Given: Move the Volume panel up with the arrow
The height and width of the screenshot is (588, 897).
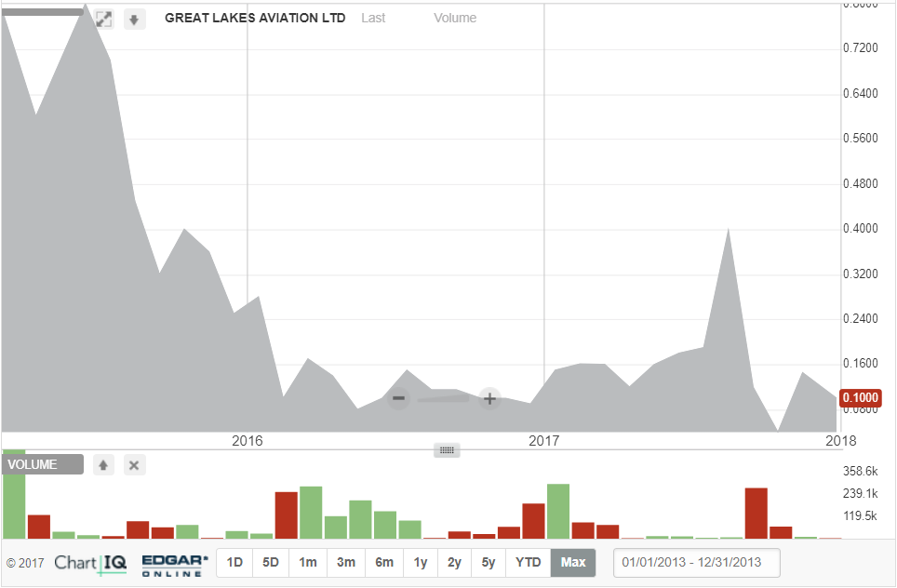Looking at the screenshot, I should [x=103, y=465].
